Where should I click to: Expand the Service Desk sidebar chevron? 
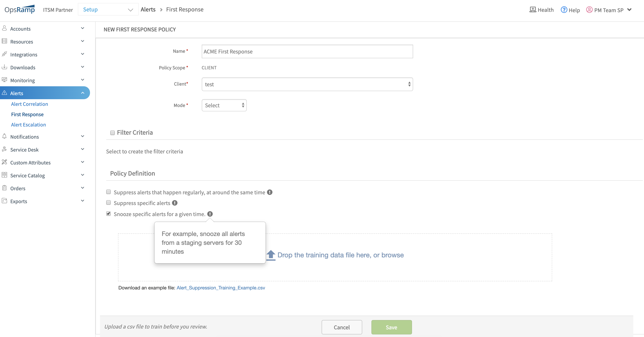[x=82, y=149]
